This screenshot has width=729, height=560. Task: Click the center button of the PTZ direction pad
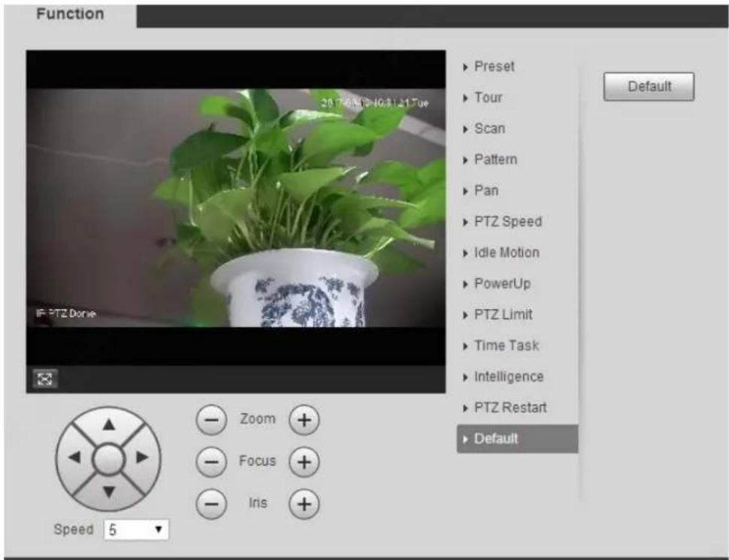108,459
